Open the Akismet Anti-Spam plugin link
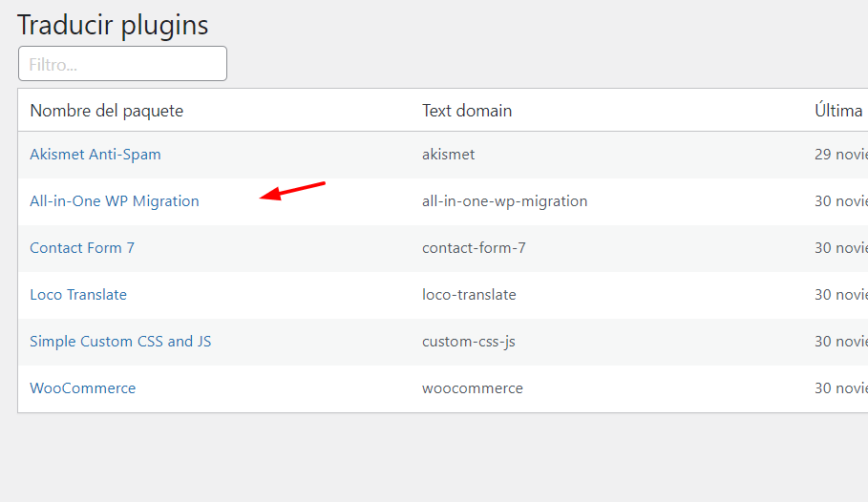Screen dimensions: 868x502 (x=95, y=155)
